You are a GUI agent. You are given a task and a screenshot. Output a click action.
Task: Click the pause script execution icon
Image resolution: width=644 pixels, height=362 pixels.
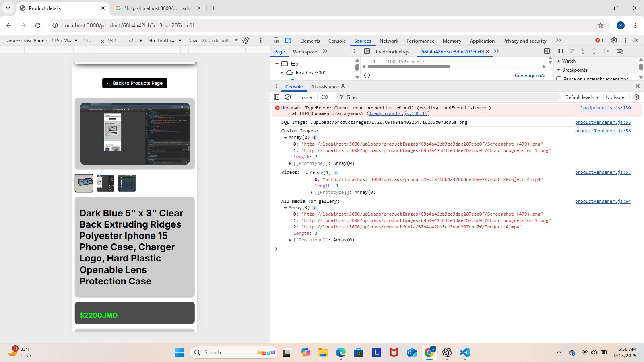(560, 51)
